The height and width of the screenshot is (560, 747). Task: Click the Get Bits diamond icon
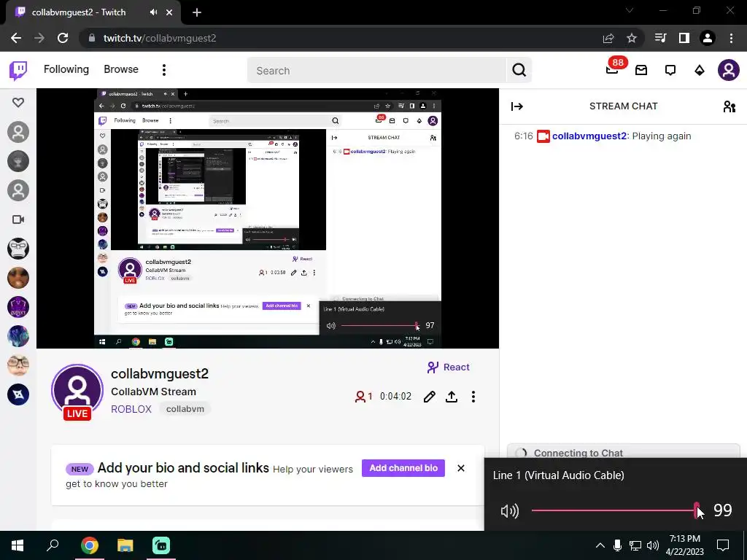[x=700, y=71]
